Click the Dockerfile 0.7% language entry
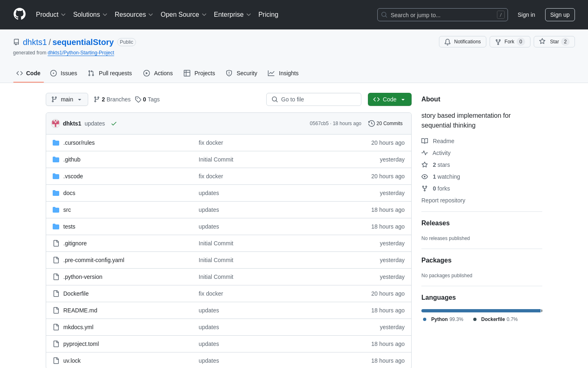 coord(495,319)
